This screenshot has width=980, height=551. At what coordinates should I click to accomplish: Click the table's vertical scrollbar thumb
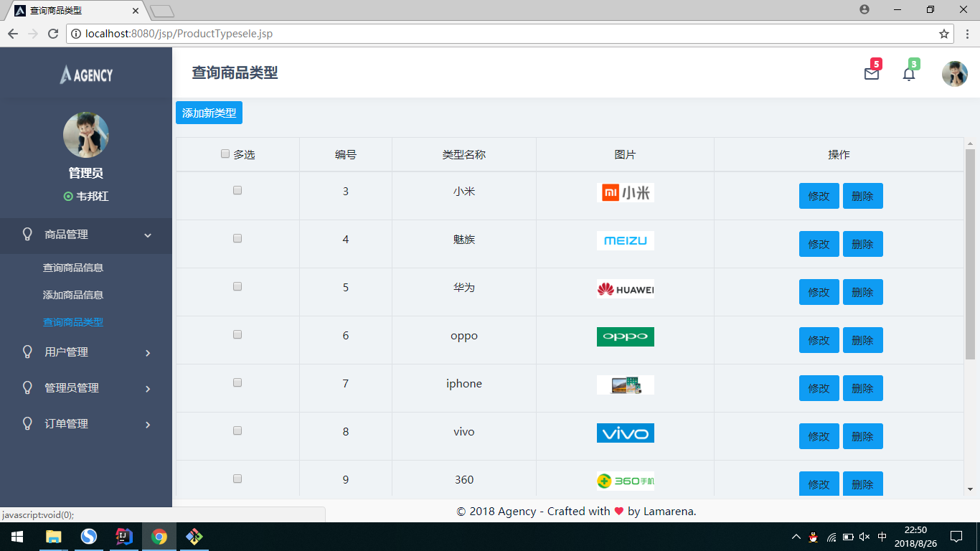tap(970, 255)
